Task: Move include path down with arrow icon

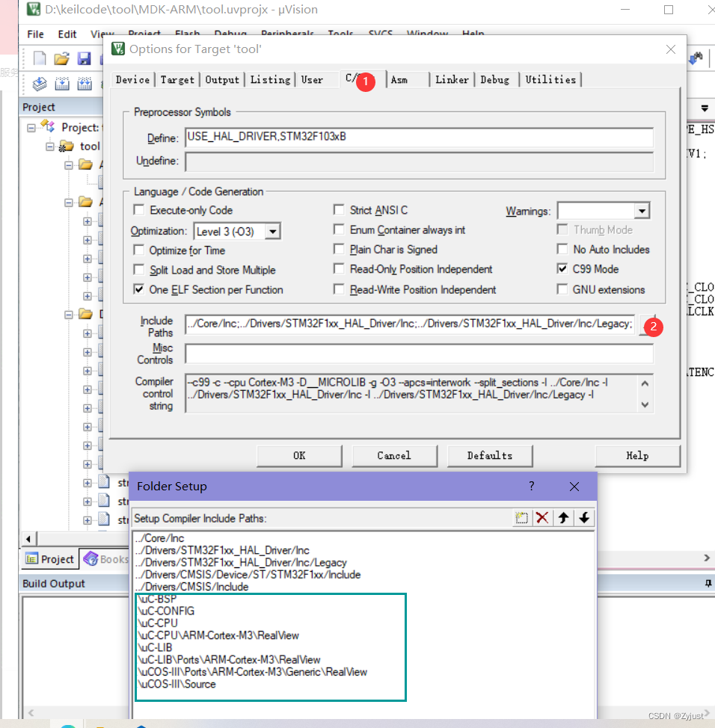Action: pos(584,518)
